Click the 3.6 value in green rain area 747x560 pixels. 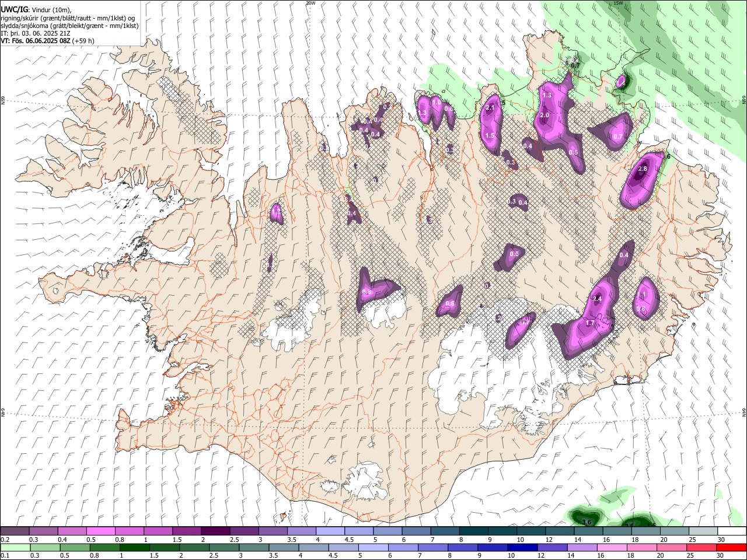587,522
